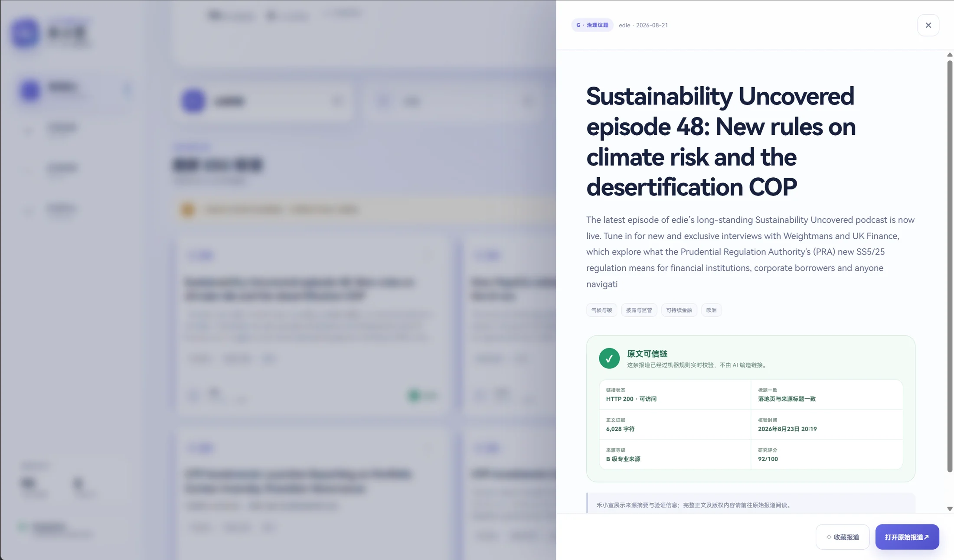The image size is (954, 560).
Task: Click the '2026年8月23日 20:19' verification time
Action: 787,429
